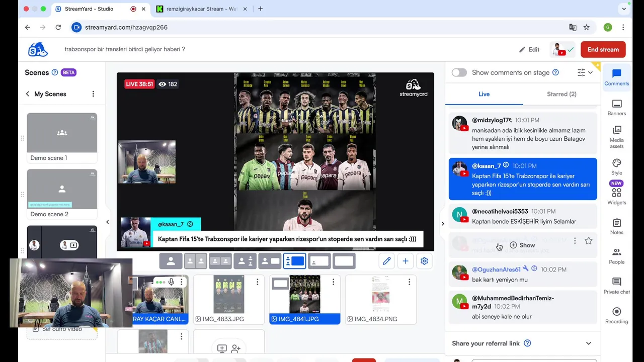Select the Demo scene 1 thumbnail
The height and width of the screenshot is (362, 644).
click(x=62, y=133)
